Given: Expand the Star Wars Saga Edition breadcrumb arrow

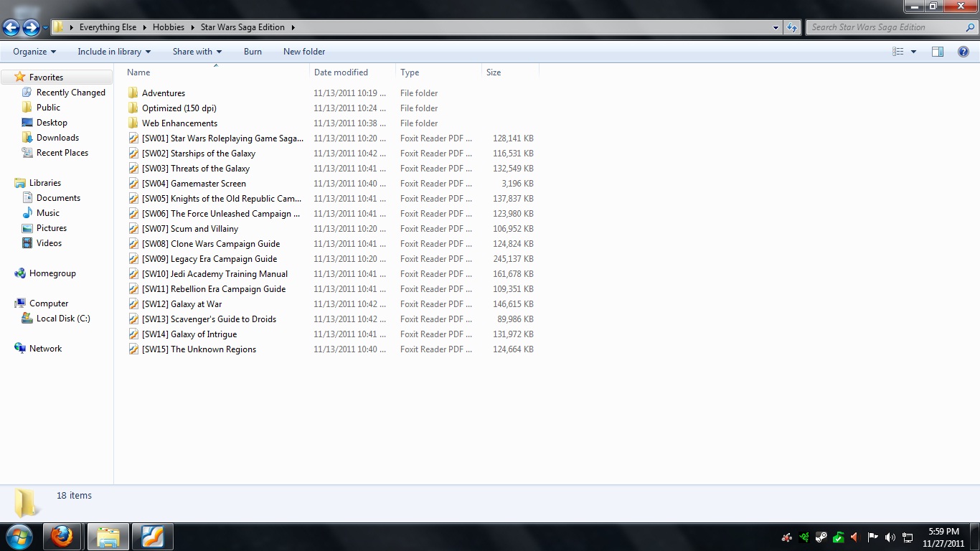Looking at the screenshot, I should point(293,27).
